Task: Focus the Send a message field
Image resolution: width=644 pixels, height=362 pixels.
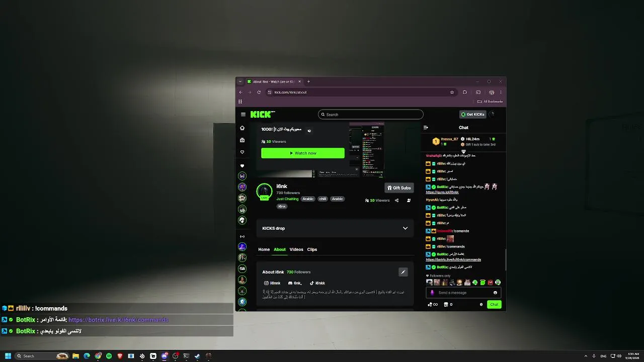Action: pyautogui.click(x=463, y=293)
